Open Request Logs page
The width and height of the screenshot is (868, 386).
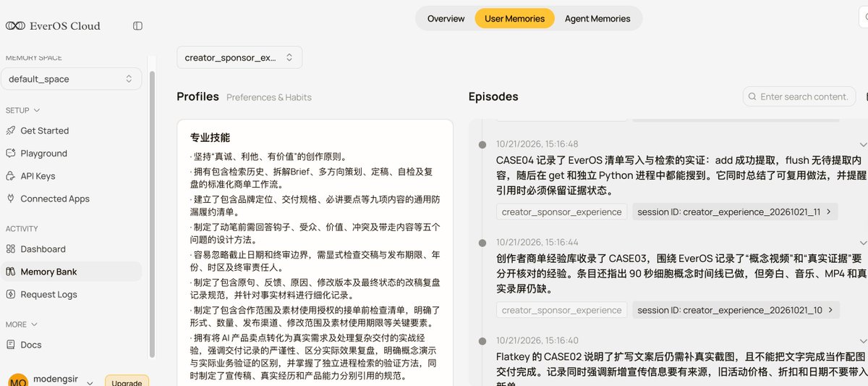[x=71, y=294]
